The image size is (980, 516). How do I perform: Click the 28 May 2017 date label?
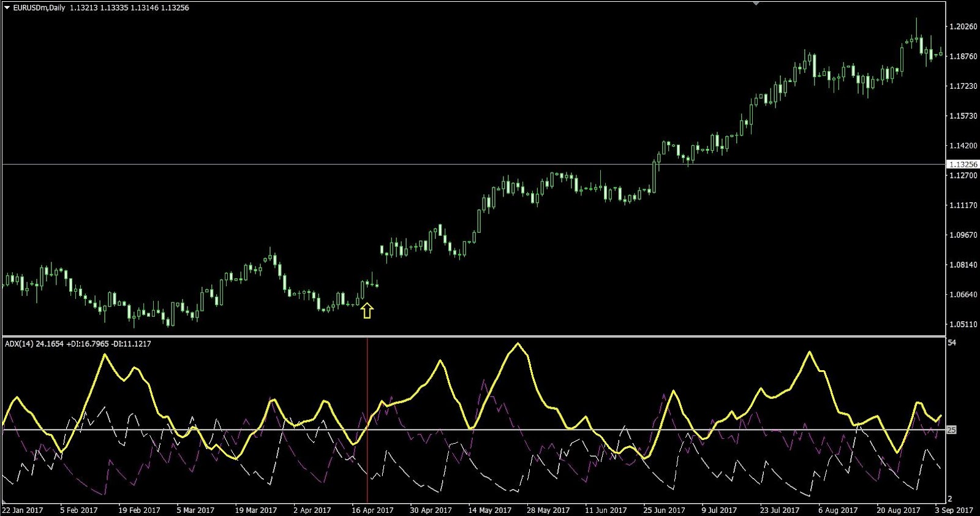(548, 510)
